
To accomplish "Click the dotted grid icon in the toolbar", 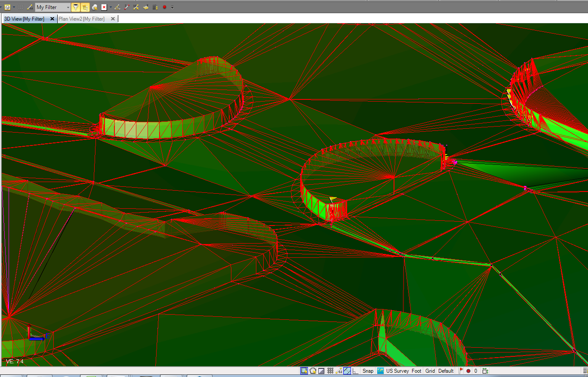I will coord(20,7).
